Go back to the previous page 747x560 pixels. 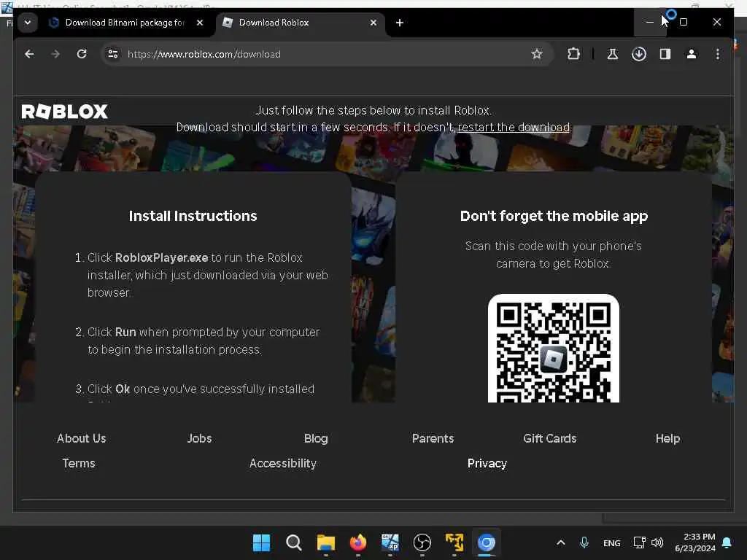(x=29, y=54)
